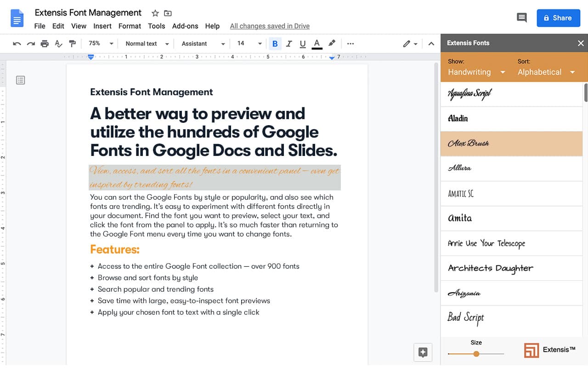Viewport: 588px width, 368px height.
Task: Open the Show Handwriting filter dropdown
Action: (x=476, y=72)
